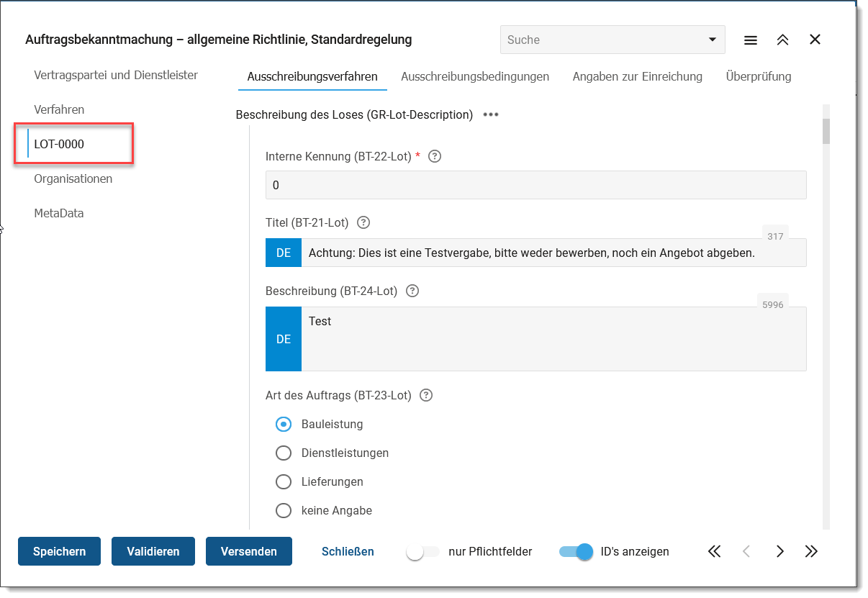Open the Angaben zur Einreichung tab

pos(637,76)
